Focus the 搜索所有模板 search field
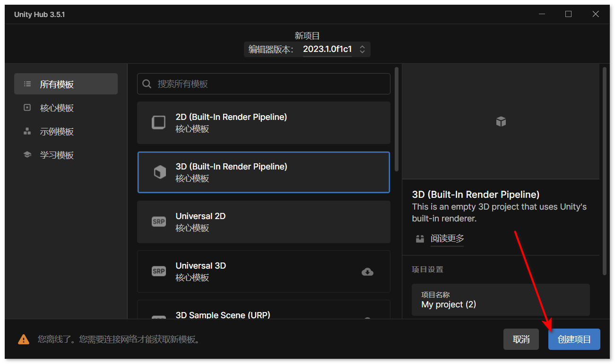615x364 pixels. coord(264,84)
